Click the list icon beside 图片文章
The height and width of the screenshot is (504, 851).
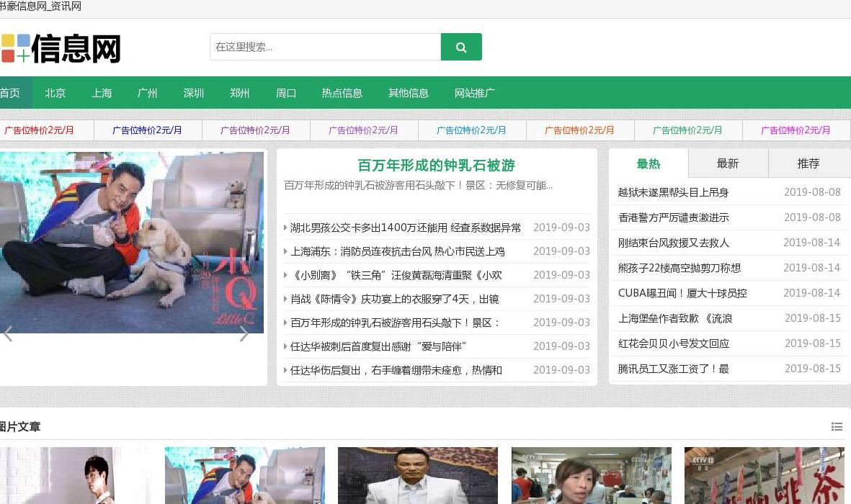(837, 426)
